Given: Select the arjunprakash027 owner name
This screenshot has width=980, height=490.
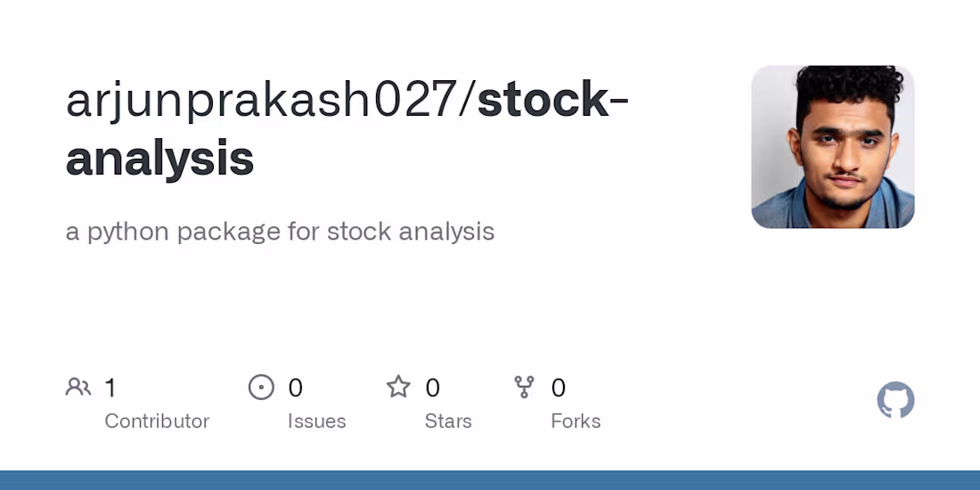Looking at the screenshot, I should [x=261, y=102].
